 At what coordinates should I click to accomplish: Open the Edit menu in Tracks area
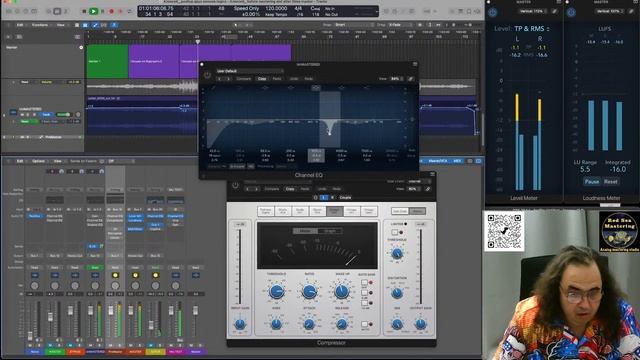pos(20,25)
